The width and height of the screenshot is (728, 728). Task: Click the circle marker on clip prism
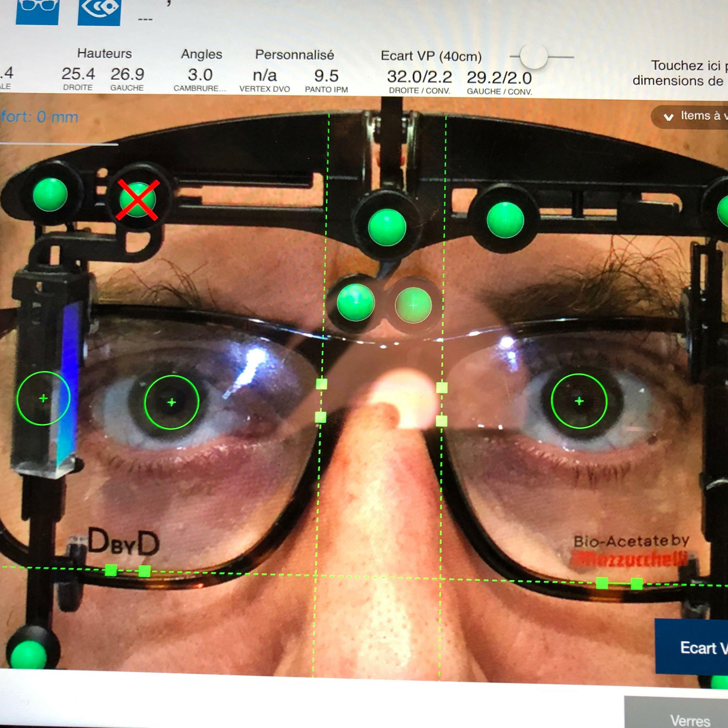pyautogui.click(x=43, y=398)
